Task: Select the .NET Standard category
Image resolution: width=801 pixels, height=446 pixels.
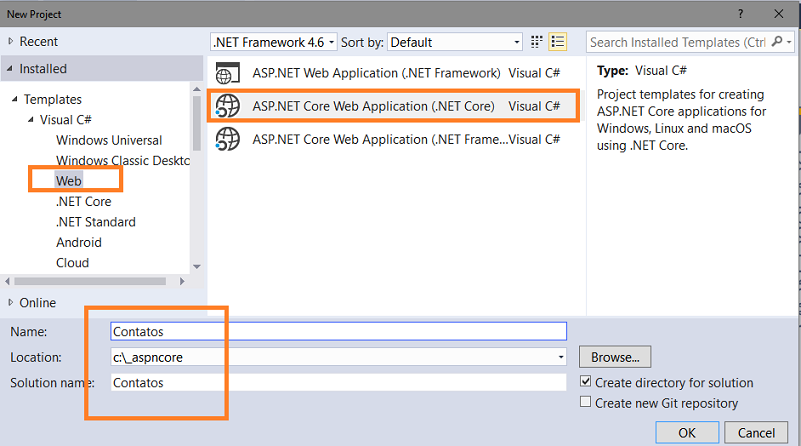Action: point(96,222)
